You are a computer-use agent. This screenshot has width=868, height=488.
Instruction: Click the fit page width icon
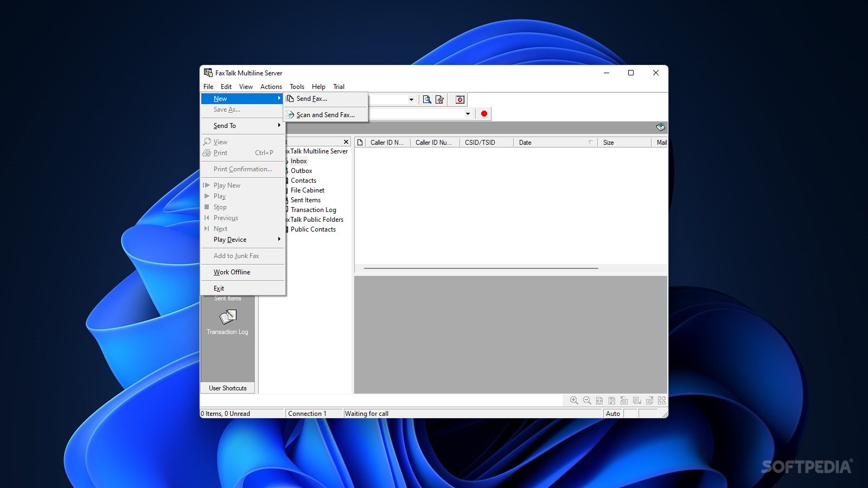tap(599, 401)
